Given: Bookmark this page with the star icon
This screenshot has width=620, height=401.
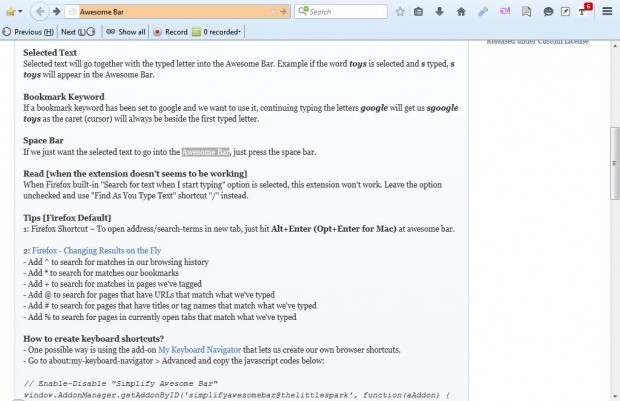Looking at the screenshot, I should click(400, 12).
